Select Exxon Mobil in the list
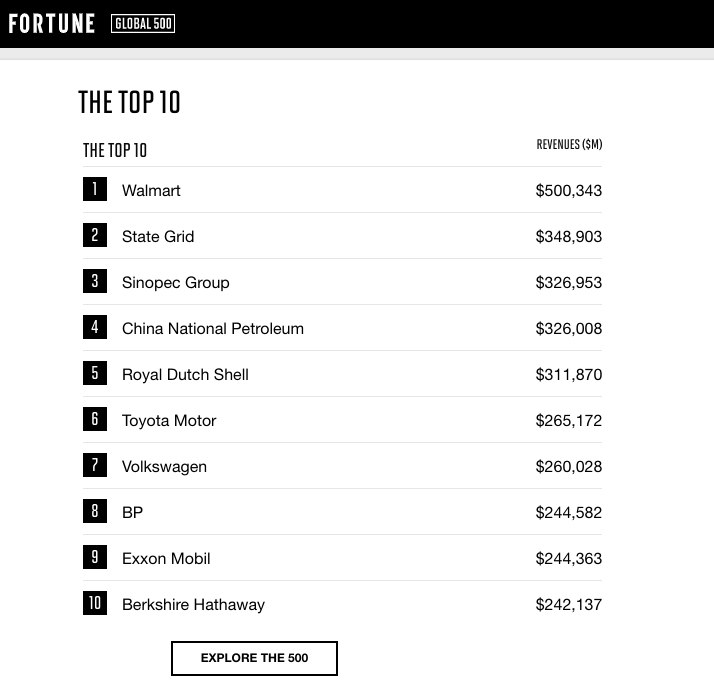This screenshot has width=714, height=689. click(x=166, y=558)
